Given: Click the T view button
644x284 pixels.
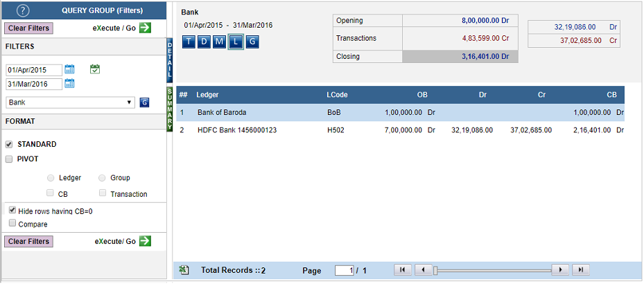Looking at the screenshot, I should coord(189,42).
